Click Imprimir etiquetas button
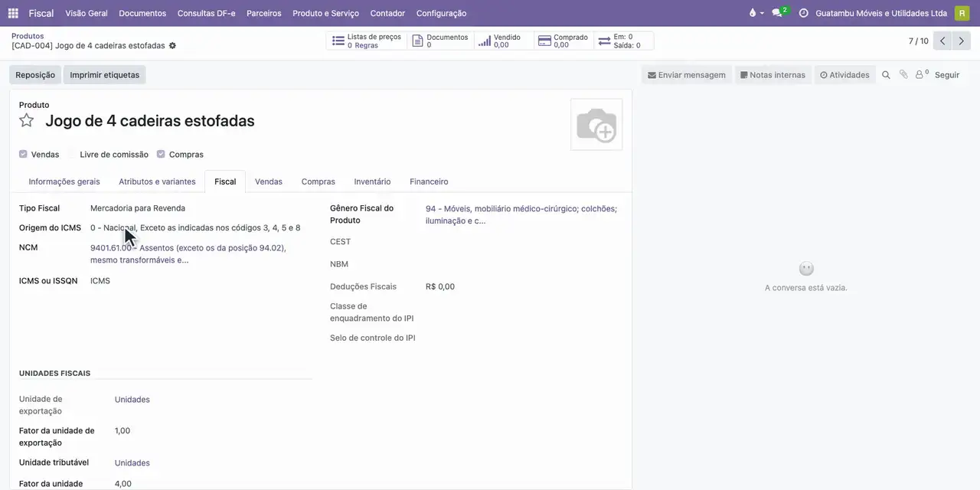 point(105,75)
